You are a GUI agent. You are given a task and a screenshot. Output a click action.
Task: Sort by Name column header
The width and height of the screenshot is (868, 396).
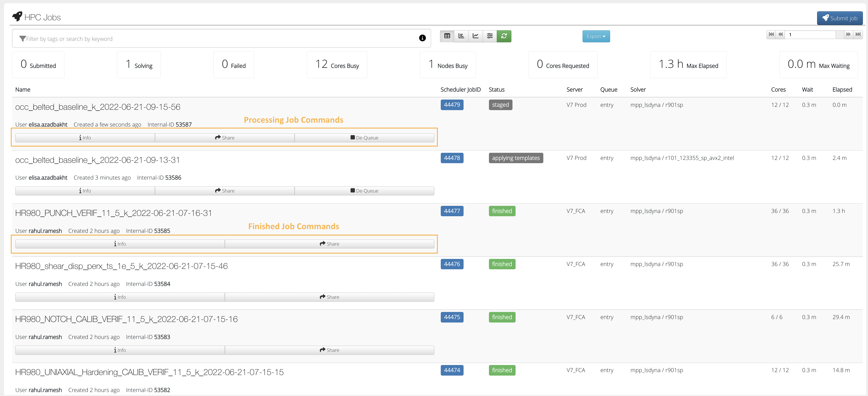pos(23,90)
